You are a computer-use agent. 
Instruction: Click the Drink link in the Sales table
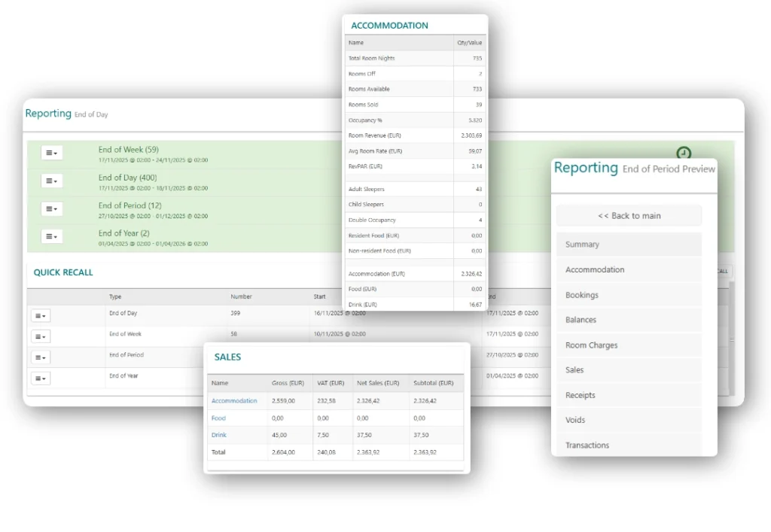[x=219, y=435]
